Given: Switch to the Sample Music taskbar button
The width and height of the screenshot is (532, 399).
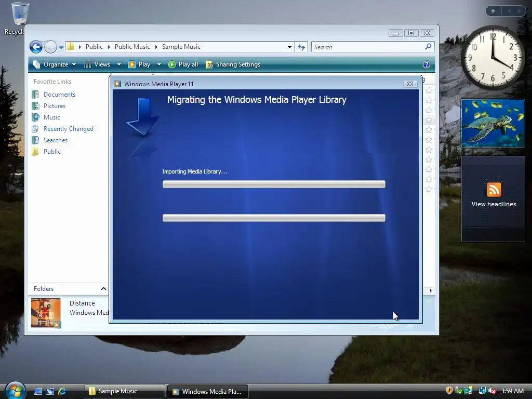Looking at the screenshot, I should click(125, 392).
